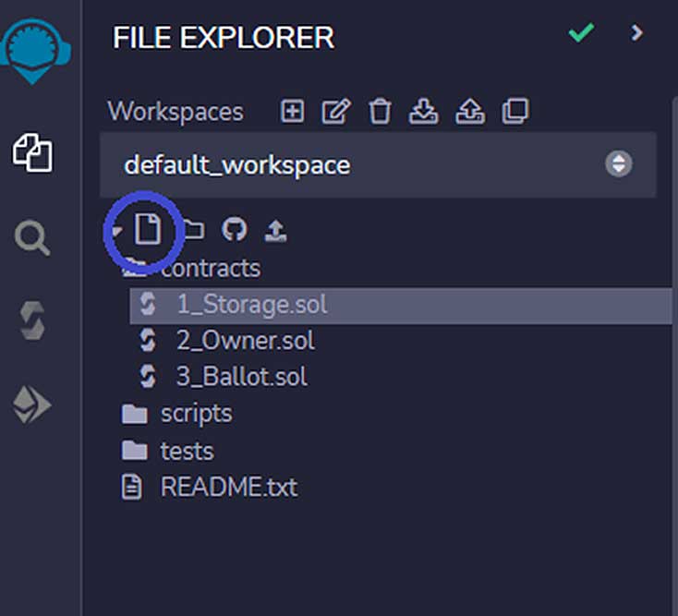Publish to GitHub gist icon

235,229
